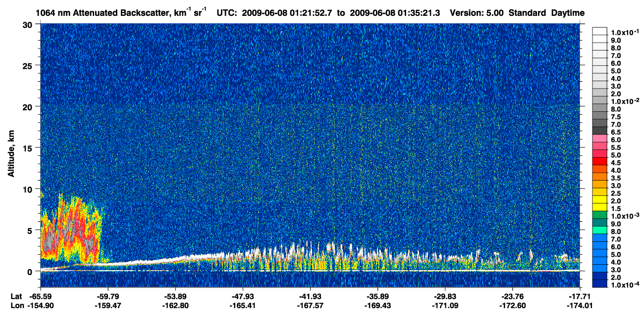Click the orange colorbar swatch beside 3.5
The image size is (644, 330).
pyautogui.click(x=599, y=178)
